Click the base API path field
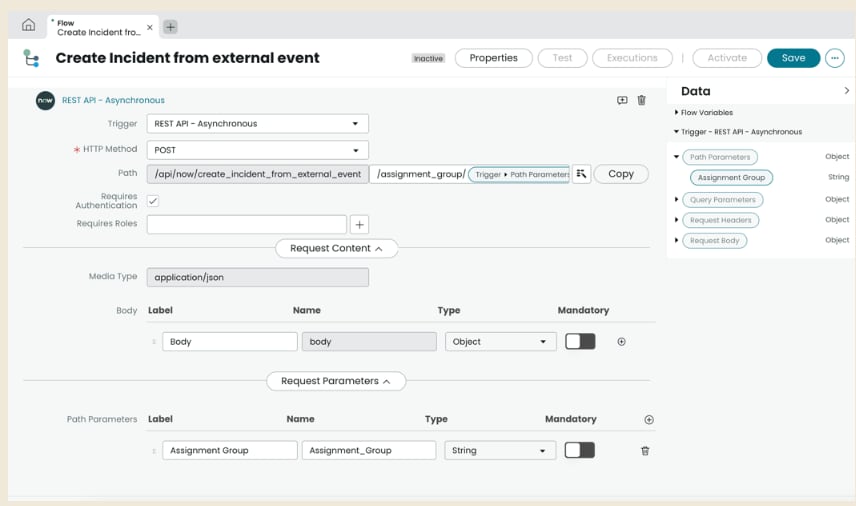 tap(258, 174)
